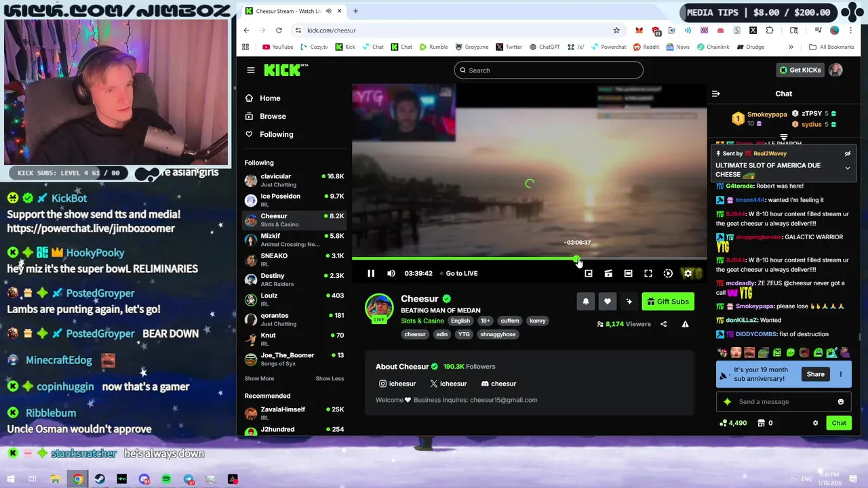The width and height of the screenshot is (868, 488).
Task: Click the Gift Subs button
Action: 668,302
